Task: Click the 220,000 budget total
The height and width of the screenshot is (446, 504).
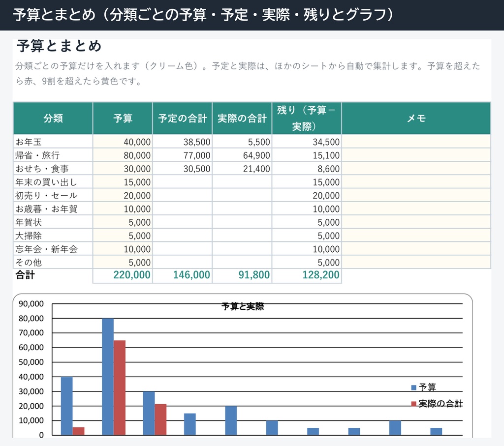Action: click(123, 275)
